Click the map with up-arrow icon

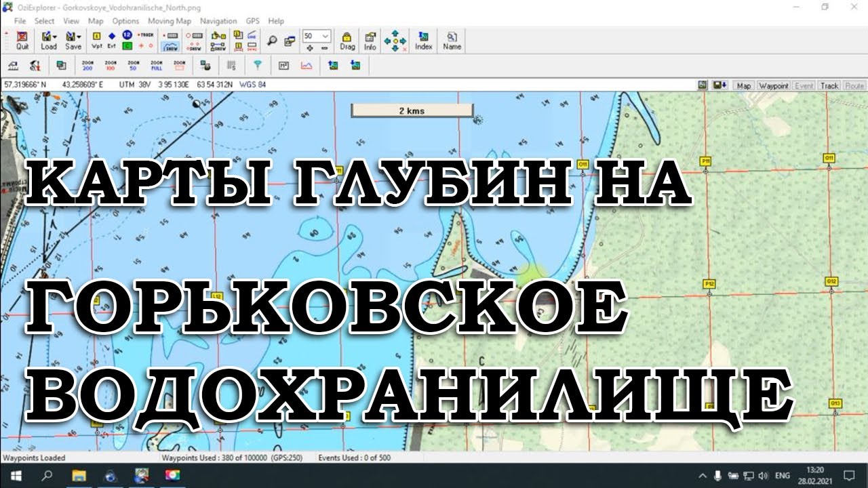pyautogui.click(x=332, y=66)
